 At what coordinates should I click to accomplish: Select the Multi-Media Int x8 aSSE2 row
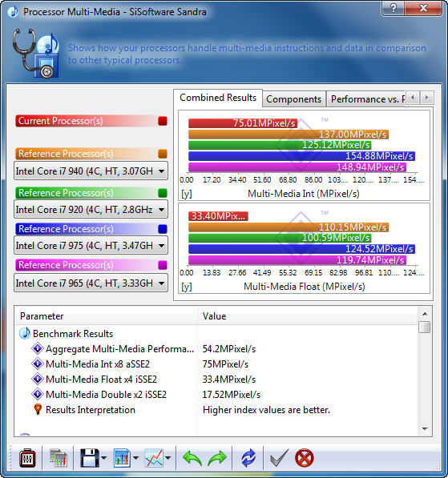coord(216,364)
